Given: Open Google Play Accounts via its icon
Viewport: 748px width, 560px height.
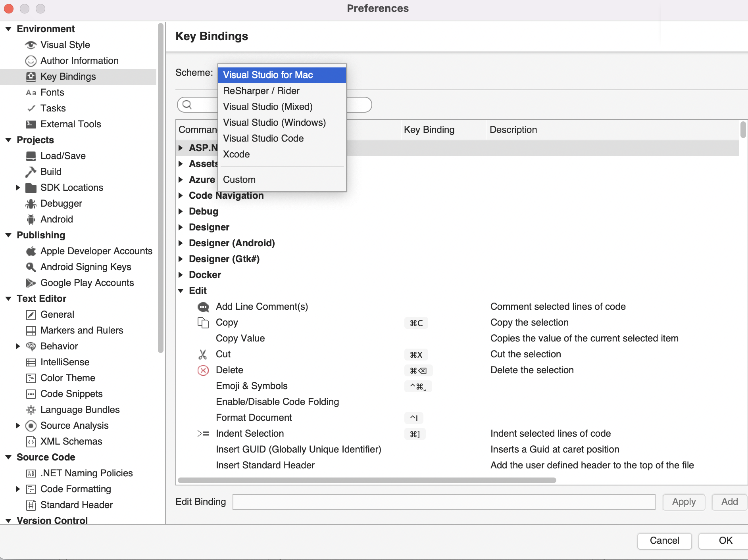Looking at the screenshot, I should [x=31, y=283].
